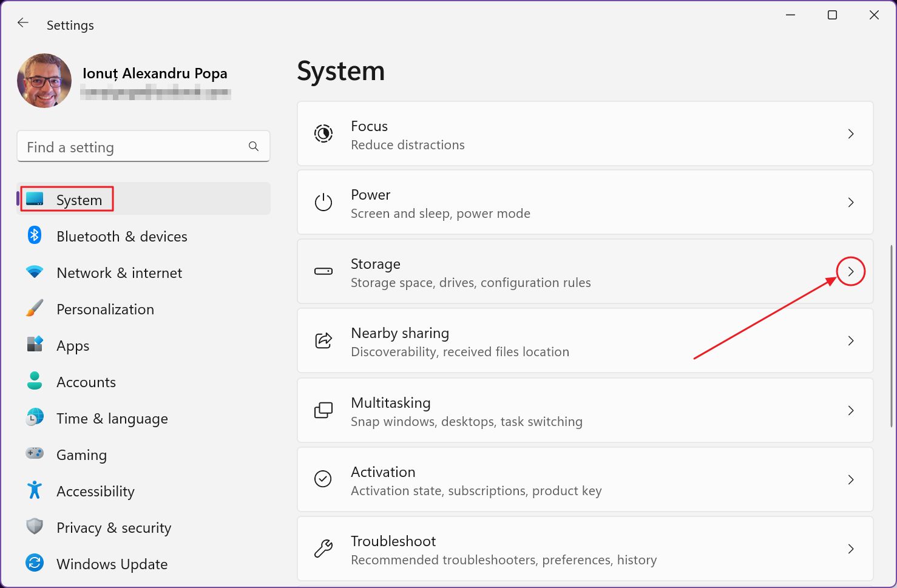The image size is (897, 588).
Task: Open Windows Update settings
Action: 112,564
